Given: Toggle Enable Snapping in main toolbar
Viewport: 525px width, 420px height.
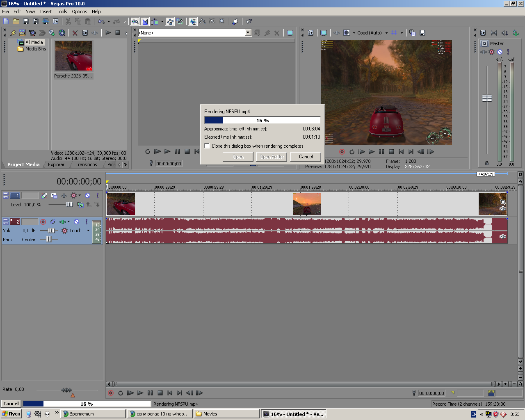Looking at the screenshot, I should pos(135,21).
